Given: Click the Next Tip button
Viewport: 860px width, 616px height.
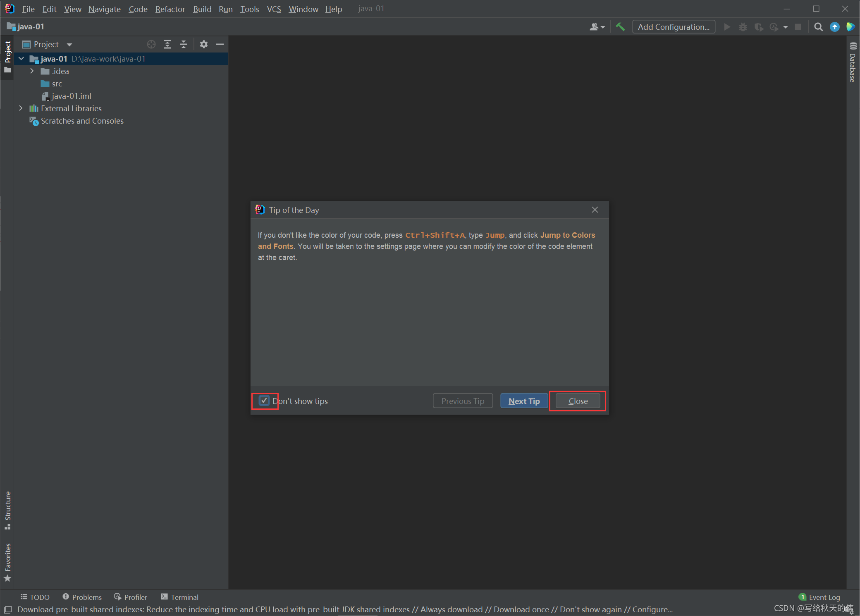Looking at the screenshot, I should pos(524,401).
